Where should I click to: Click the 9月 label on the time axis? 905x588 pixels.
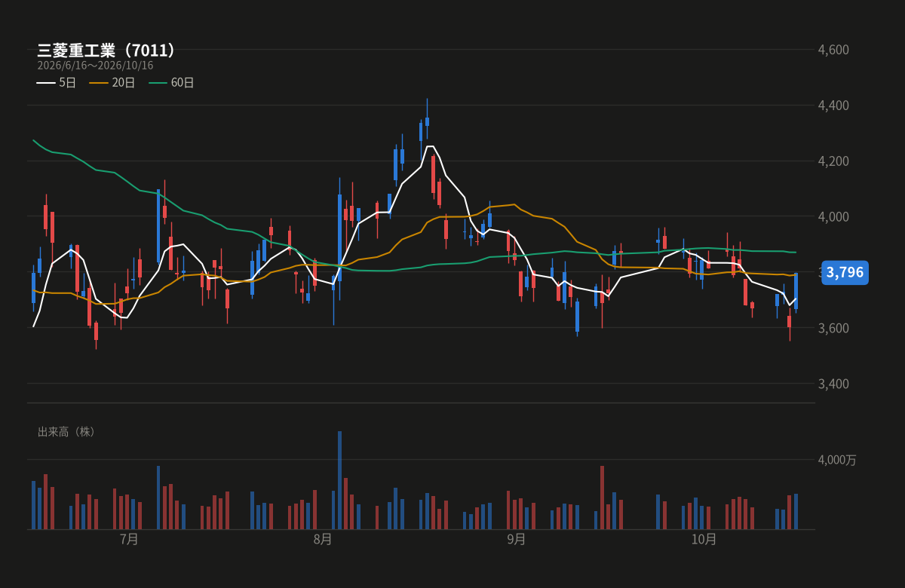tap(517, 540)
